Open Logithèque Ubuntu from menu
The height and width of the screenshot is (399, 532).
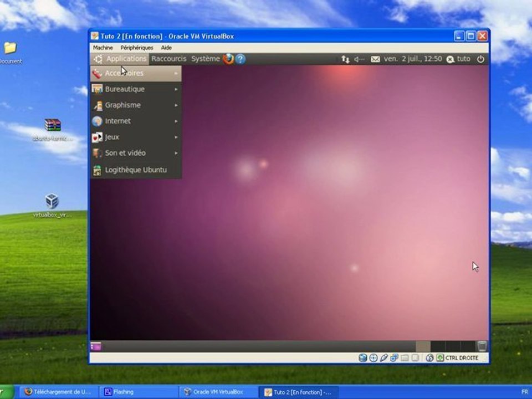[136, 170]
